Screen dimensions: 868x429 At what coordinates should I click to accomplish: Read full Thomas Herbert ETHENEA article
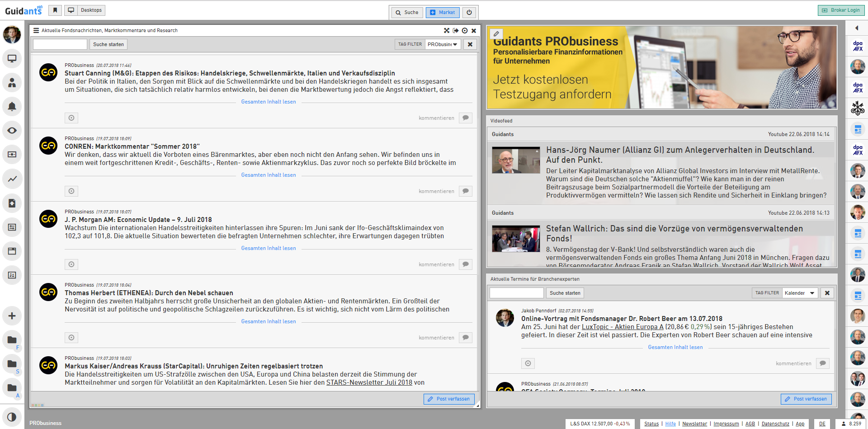[x=269, y=321]
